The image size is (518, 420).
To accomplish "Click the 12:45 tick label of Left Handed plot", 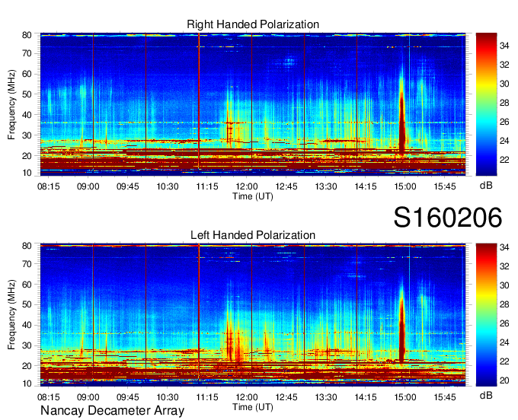I will pyautogui.click(x=286, y=397).
